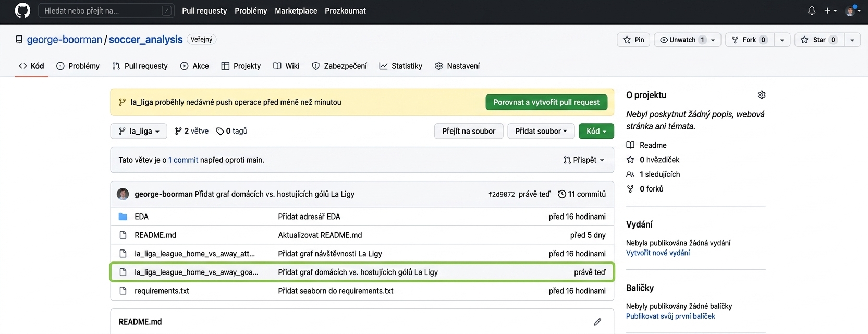The image size is (868, 334).
Task: Switch to the Problémy repository tab
Action: click(x=78, y=66)
